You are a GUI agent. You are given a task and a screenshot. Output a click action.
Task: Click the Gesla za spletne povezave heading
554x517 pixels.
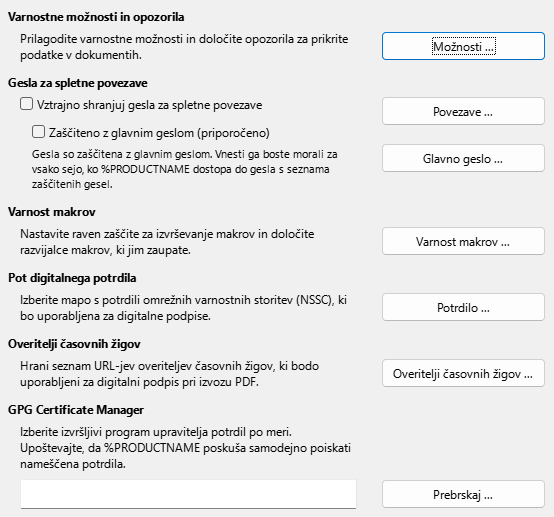point(78,83)
